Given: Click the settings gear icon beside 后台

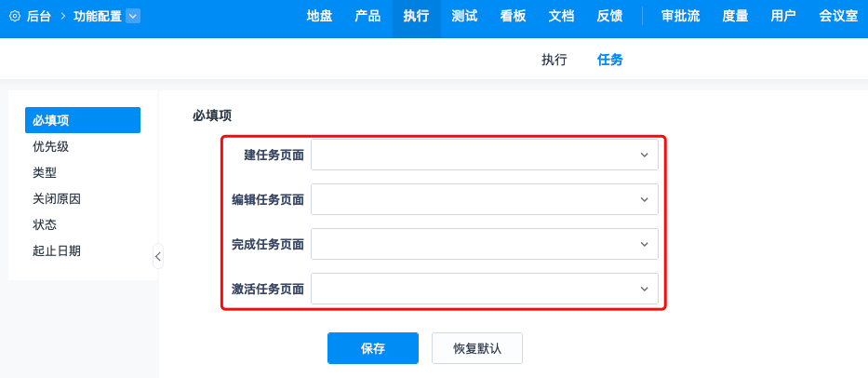Looking at the screenshot, I should point(15,16).
